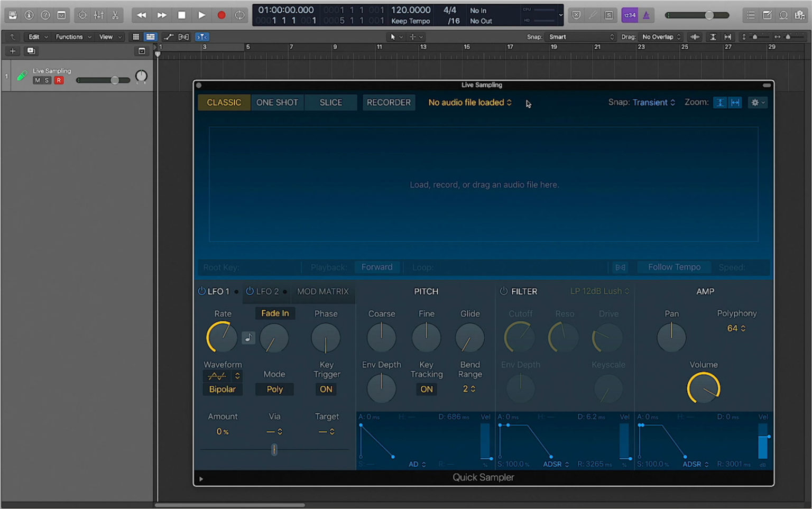Click the Follow Tempo button

point(674,267)
